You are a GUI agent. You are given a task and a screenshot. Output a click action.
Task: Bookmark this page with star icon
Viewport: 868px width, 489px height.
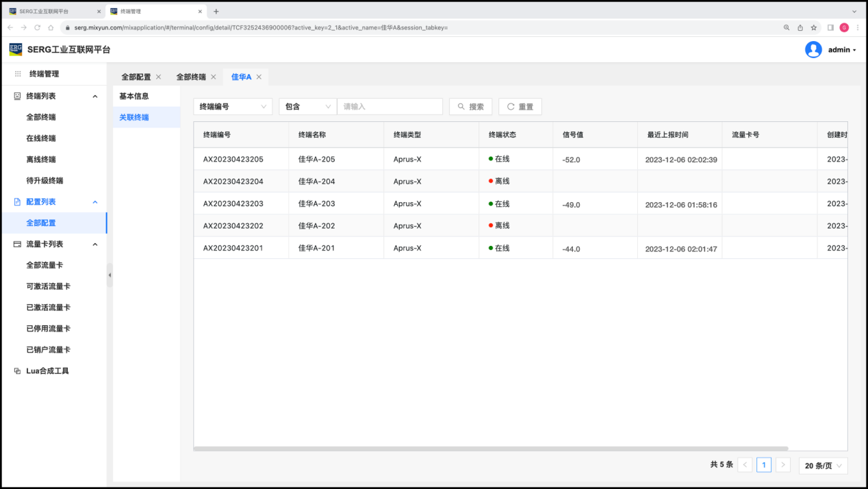pyautogui.click(x=814, y=27)
